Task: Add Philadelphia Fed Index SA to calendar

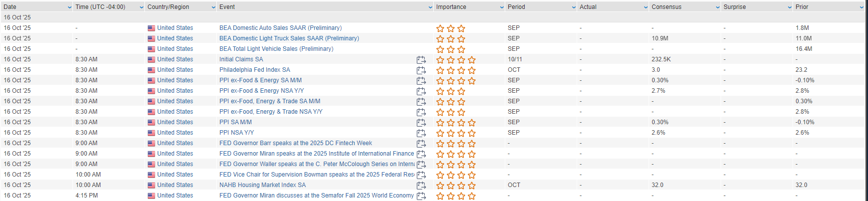Action: click(x=421, y=70)
